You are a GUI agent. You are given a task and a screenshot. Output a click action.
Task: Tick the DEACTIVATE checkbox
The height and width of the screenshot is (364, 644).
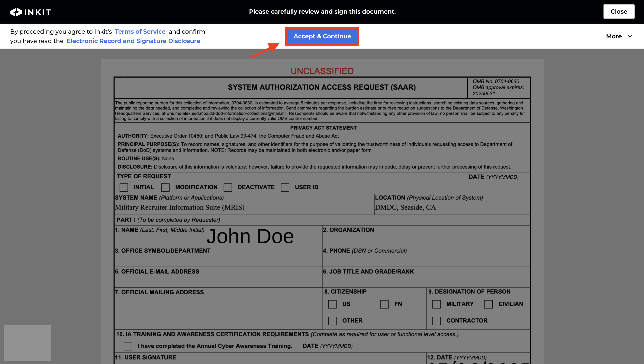click(228, 187)
